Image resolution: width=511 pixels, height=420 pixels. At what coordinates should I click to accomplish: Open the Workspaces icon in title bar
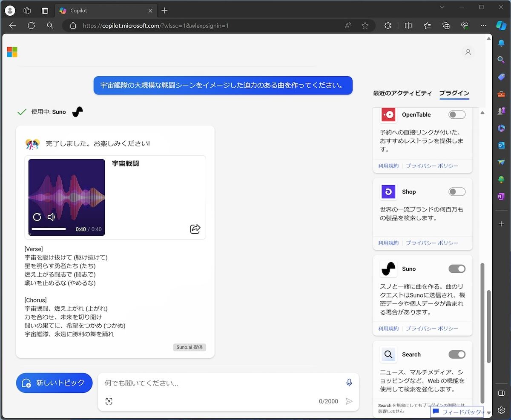[x=27, y=11]
